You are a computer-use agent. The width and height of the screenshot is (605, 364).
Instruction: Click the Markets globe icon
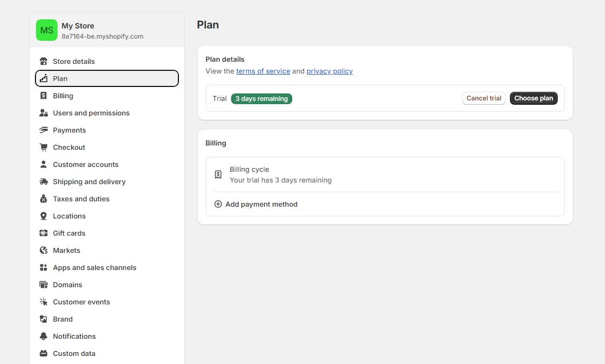click(x=44, y=250)
